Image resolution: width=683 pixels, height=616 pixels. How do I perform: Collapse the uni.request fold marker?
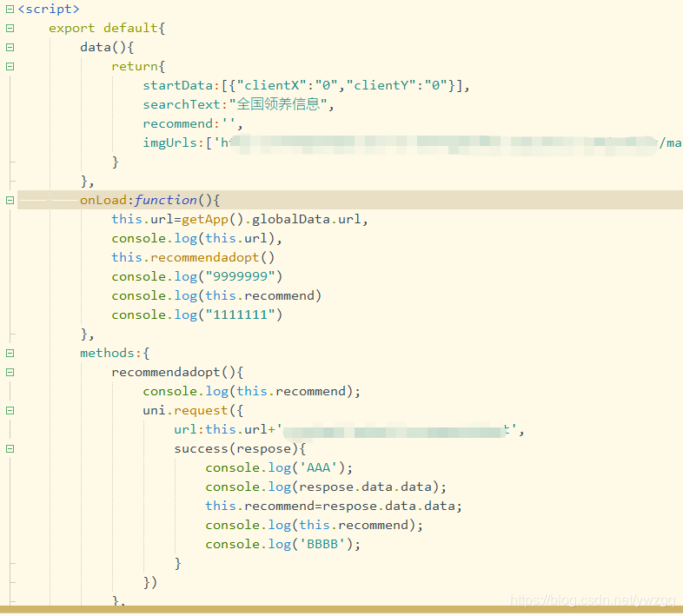(10, 411)
